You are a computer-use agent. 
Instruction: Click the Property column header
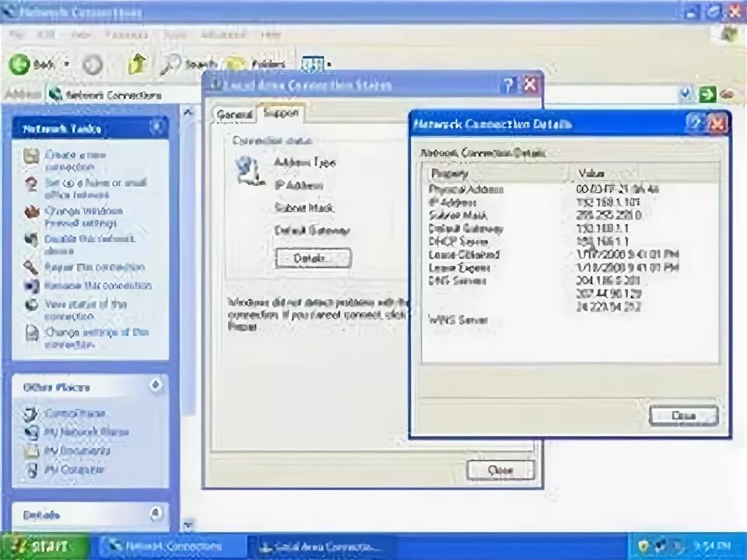[x=496, y=173]
